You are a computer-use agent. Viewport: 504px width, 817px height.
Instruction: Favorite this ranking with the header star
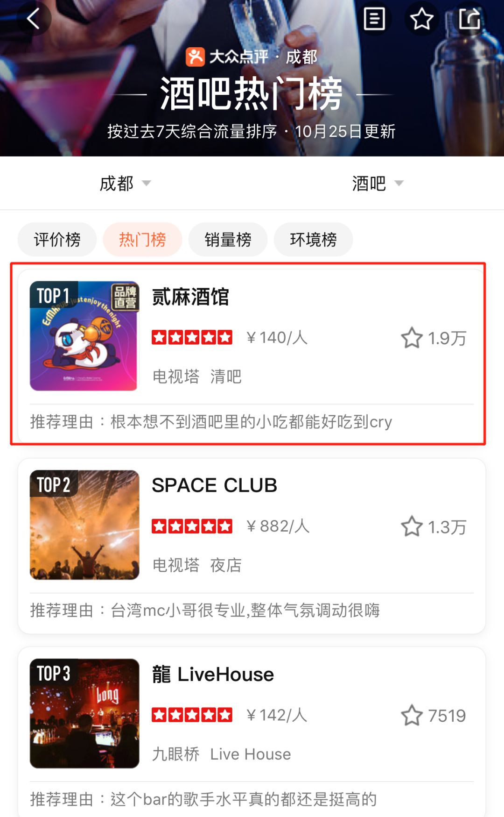(x=422, y=19)
